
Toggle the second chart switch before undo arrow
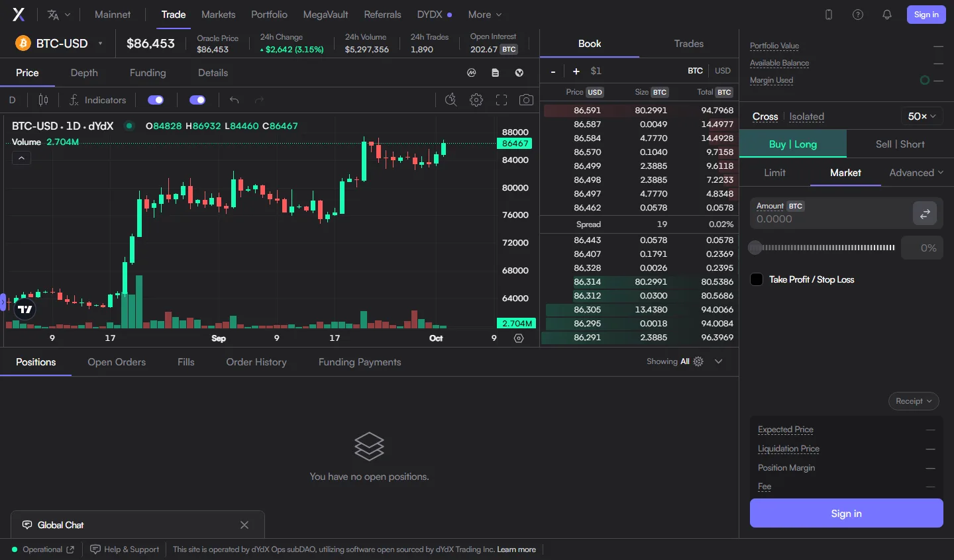pos(197,100)
